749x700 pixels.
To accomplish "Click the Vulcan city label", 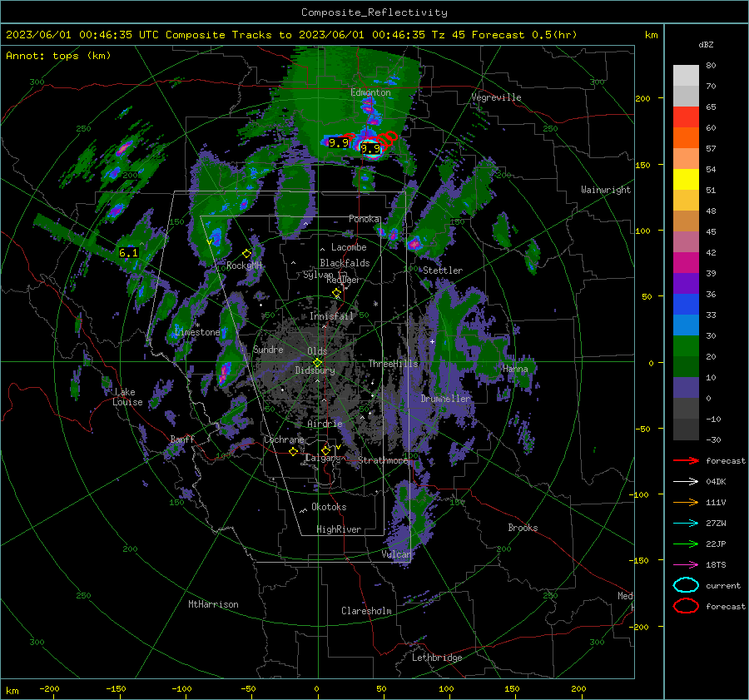I will pyautogui.click(x=396, y=554).
